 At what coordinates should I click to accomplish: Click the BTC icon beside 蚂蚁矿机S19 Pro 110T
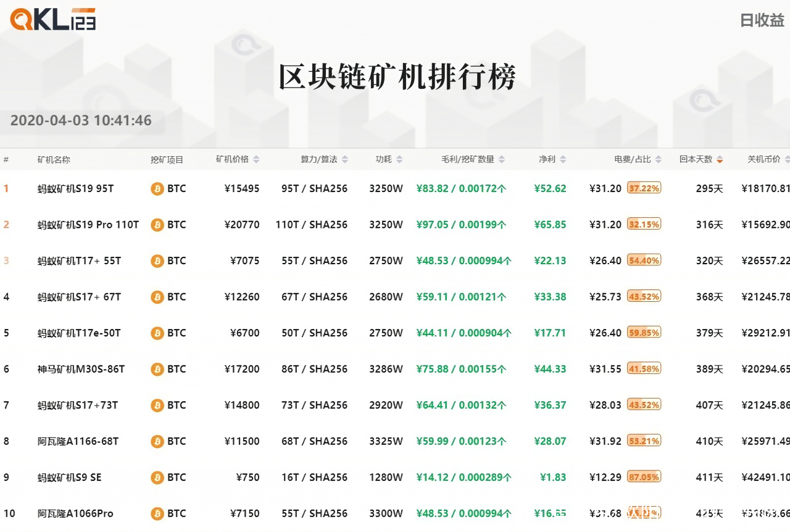pyautogui.click(x=157, y=225)
